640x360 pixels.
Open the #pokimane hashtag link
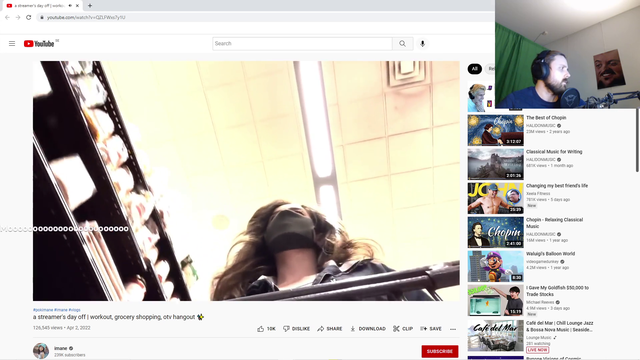[43, 310]
